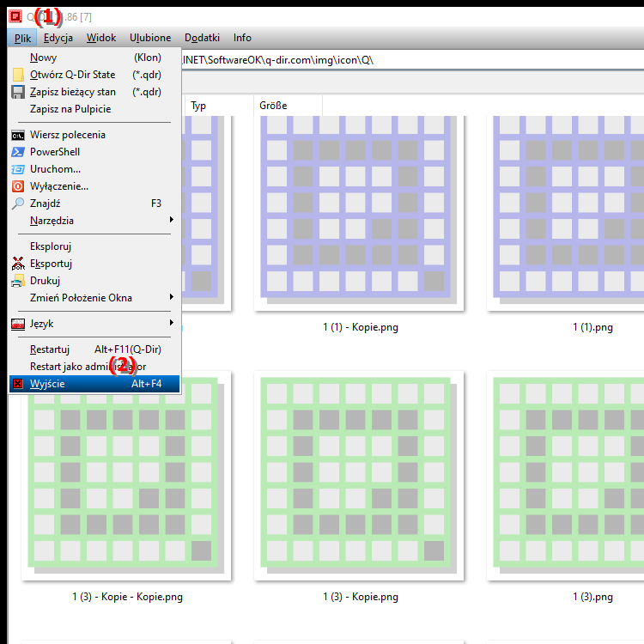Click the folder icon beside Otwórz Q-Dir State
Viewport: 644px width, 644px height.
point(18,75)
